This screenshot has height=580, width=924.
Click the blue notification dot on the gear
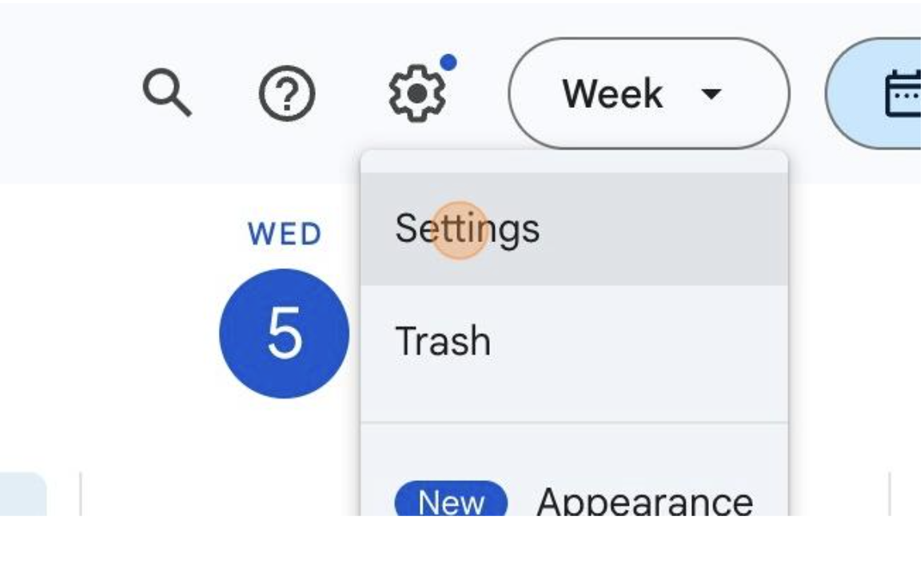click(448, 62)
